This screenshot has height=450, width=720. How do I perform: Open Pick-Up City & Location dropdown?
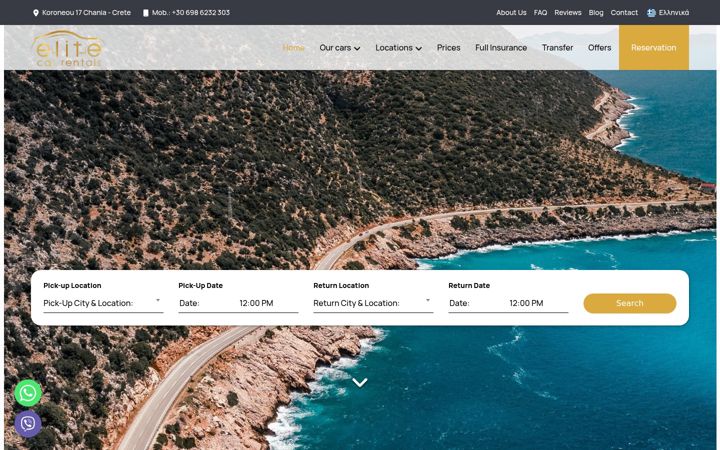(x=103, y=303)
